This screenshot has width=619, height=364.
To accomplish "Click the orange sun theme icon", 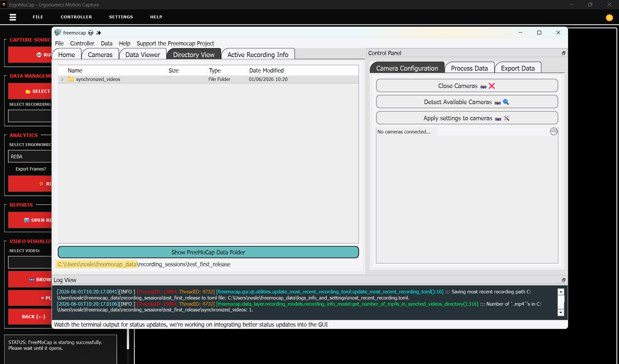I will 609,18.
